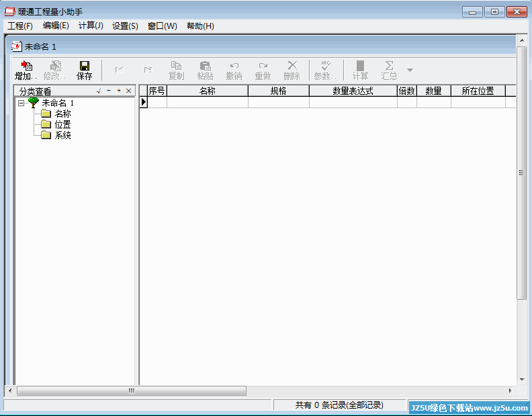Click the 数量 column header
Image resolution: width=532 pixels, height=416 pixels.
click(x=434, y=91)
